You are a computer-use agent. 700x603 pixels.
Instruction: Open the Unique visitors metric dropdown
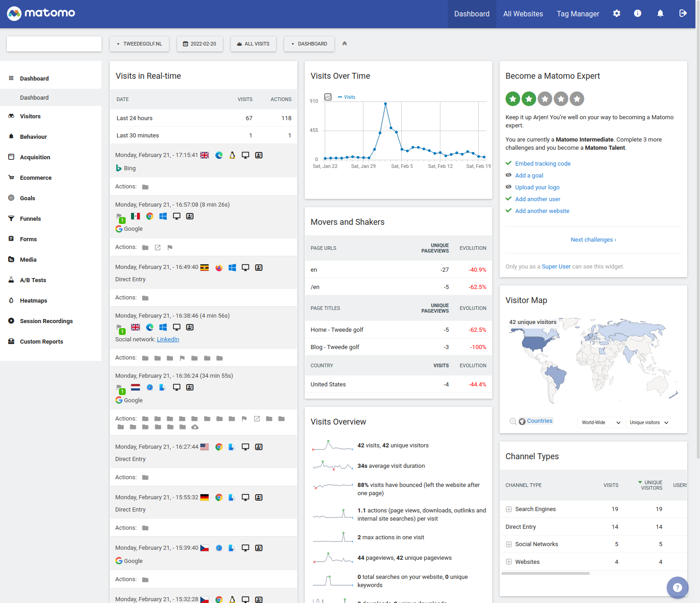click(x=648, y=422)
